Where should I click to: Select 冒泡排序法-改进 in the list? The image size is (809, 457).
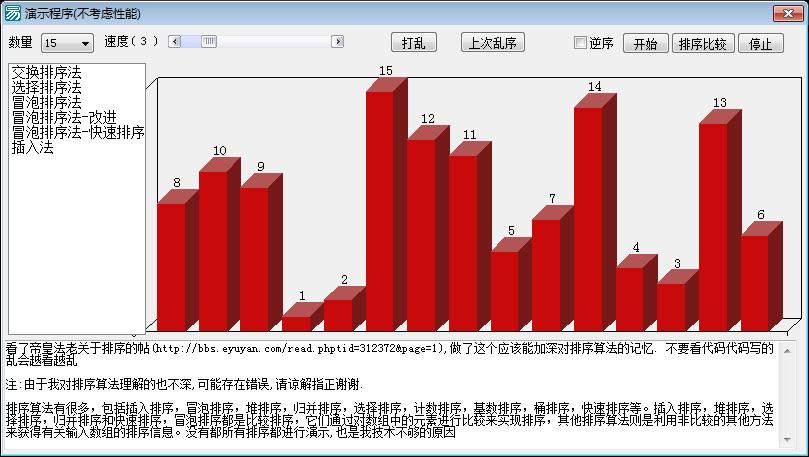(64, 118)
